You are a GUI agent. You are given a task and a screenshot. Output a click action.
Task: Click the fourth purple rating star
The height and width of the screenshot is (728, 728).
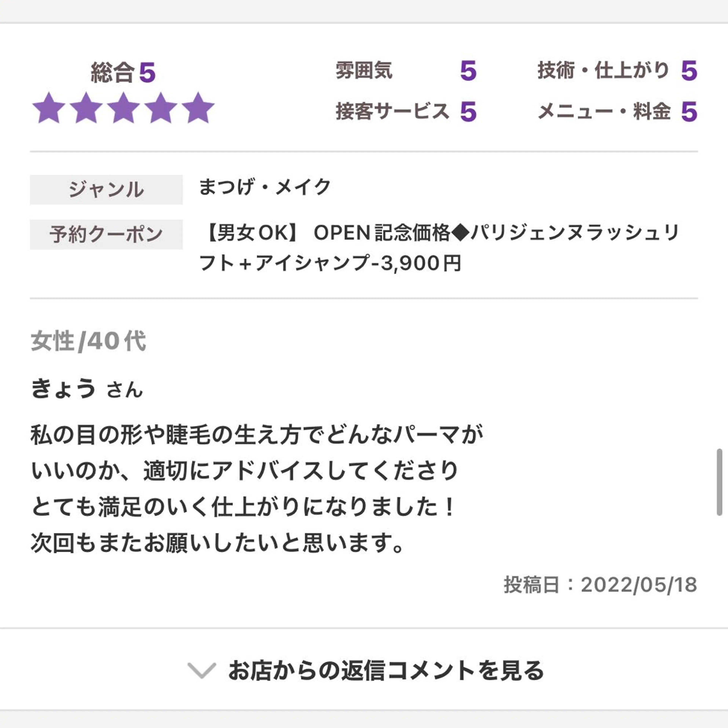click(x=161, y=108)
